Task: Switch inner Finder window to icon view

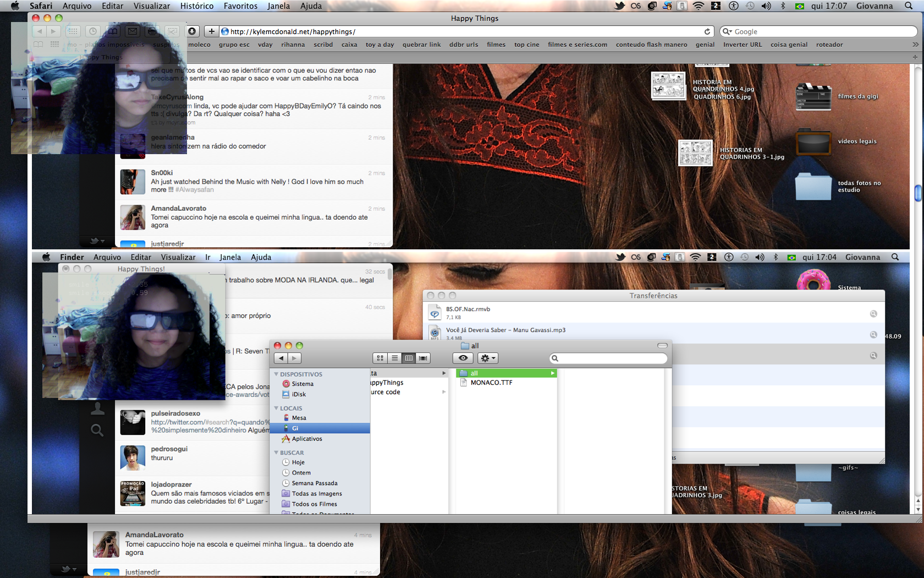Action: pos(380,358)
